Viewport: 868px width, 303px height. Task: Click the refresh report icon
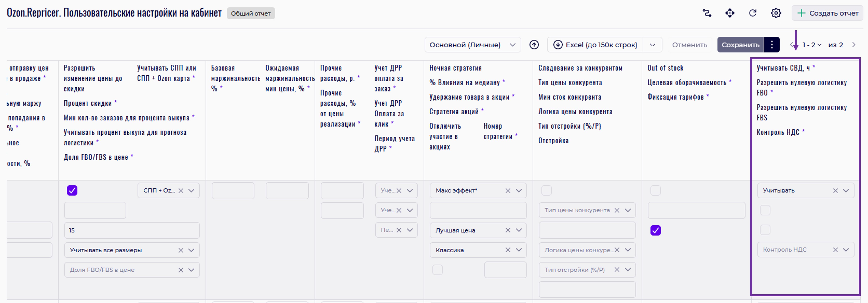pyautogui.click(x=752, y=13)
